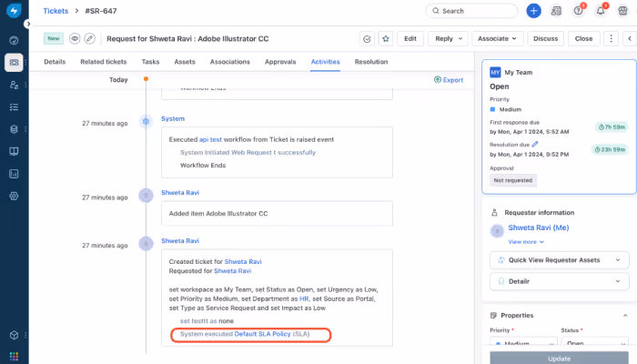Screen dimensions: 637x364
Task: Export the activities log
Action: pyautogui.click(x=449, y=80)
